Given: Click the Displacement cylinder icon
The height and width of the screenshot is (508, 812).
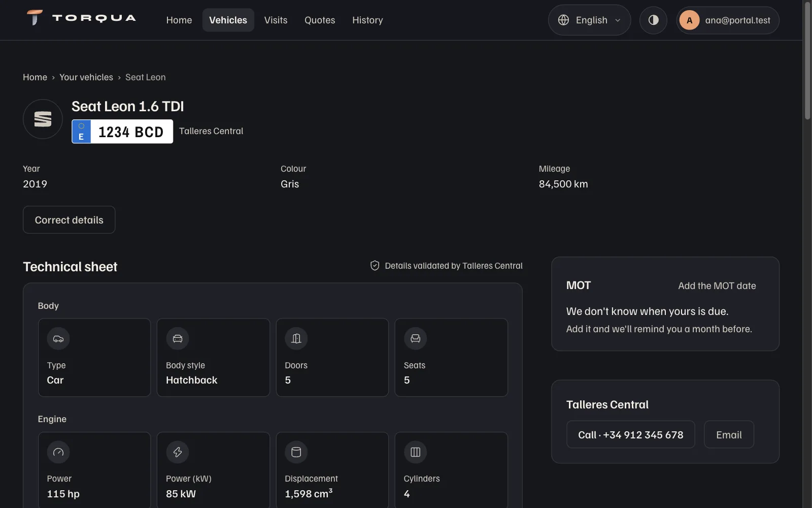Looking at the screenshot, I should coord(296,452).
